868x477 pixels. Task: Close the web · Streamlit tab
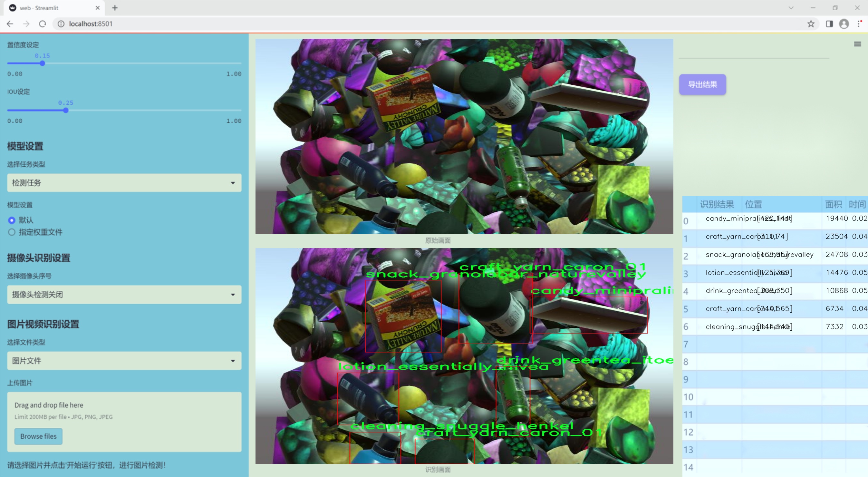click(98, 8)
